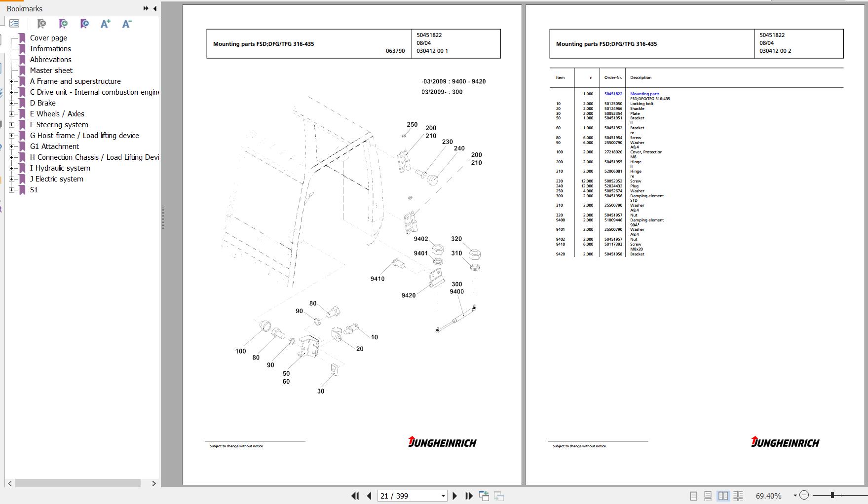Switch to single page view
868x504 pixels.
pos(693,496)
